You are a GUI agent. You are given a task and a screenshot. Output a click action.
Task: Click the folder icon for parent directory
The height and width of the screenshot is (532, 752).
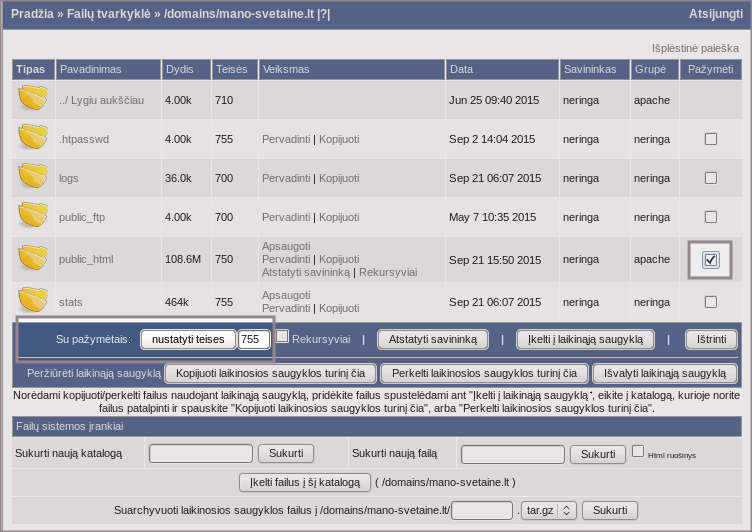pyautogui.click(x=33, y=99)
